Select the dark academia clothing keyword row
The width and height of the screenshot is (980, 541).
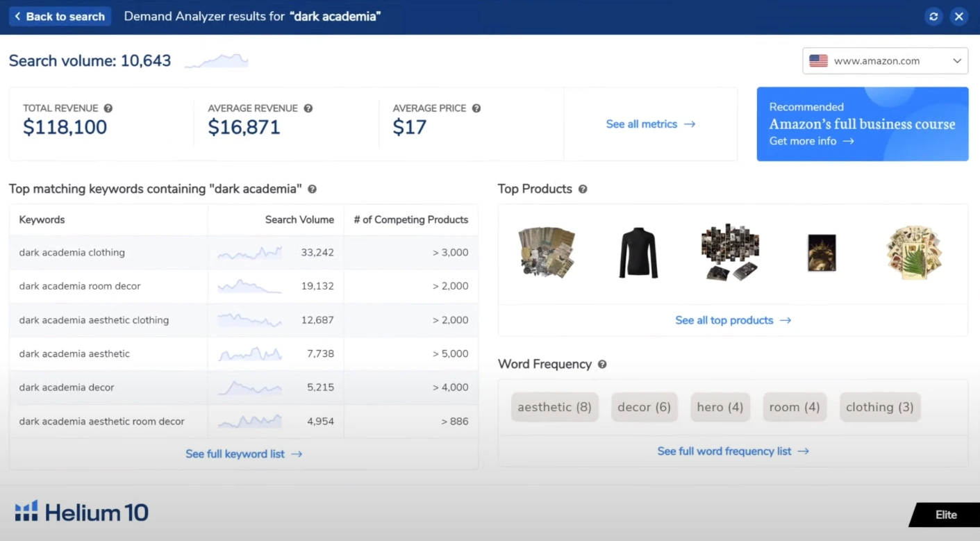(x=72, y=253)
